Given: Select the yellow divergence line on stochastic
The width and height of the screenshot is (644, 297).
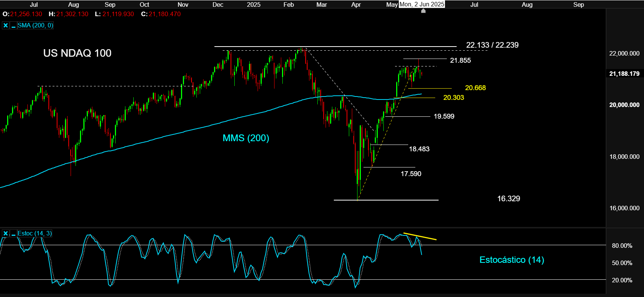Looking at the screenshot, I should (x=420, y=237).
